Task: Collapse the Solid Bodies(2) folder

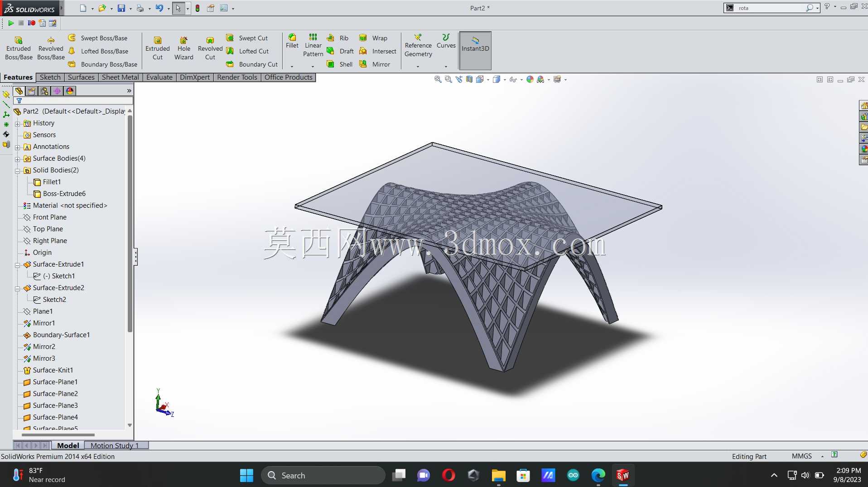Action: 17,171
